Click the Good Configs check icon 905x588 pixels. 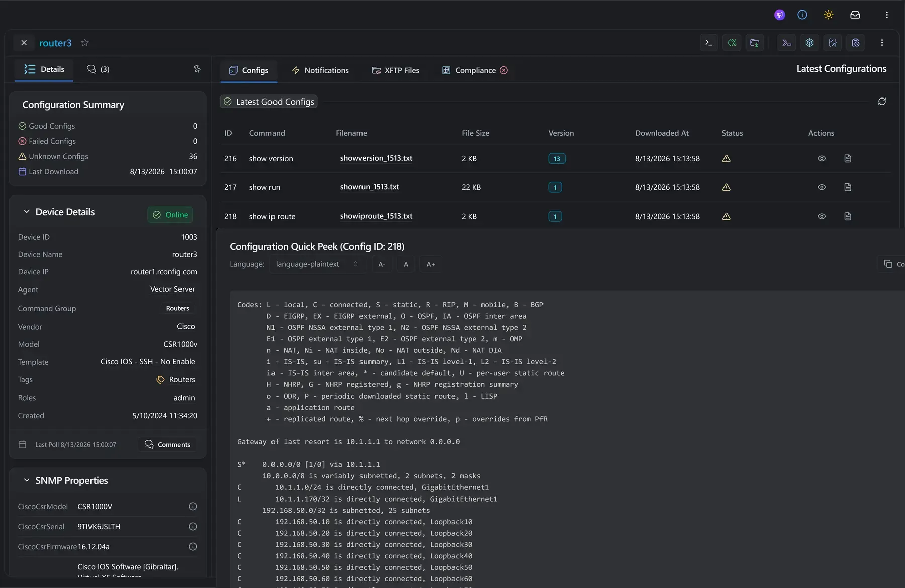pos(22,126)
